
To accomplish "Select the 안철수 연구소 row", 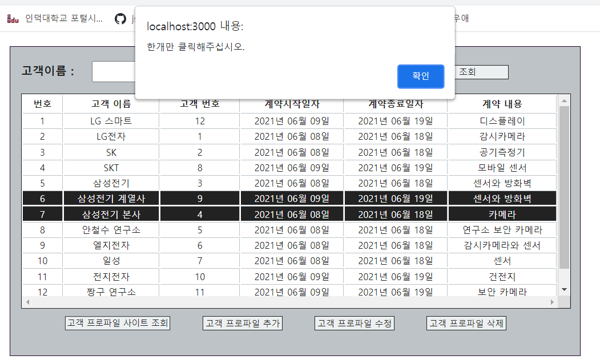I will click(x=111, y=230).
